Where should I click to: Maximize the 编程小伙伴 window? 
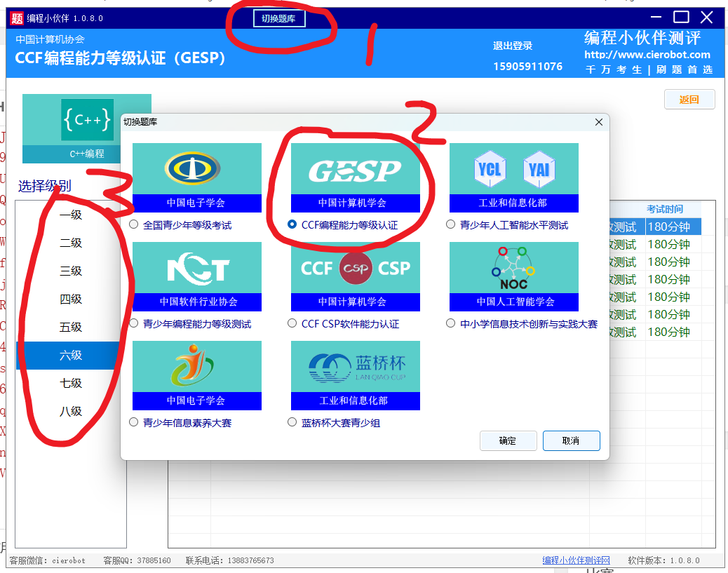(x=681, y=17)
